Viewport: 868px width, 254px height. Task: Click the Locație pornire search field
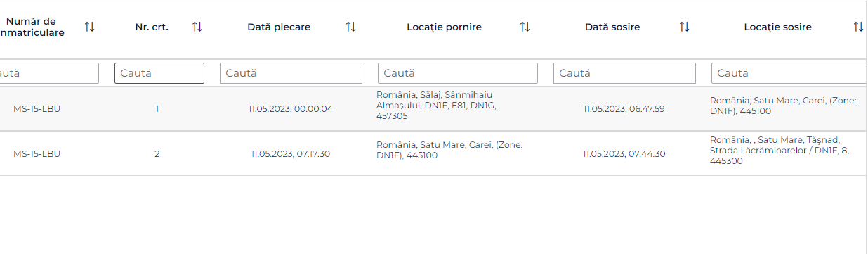[x=458, y=73]
